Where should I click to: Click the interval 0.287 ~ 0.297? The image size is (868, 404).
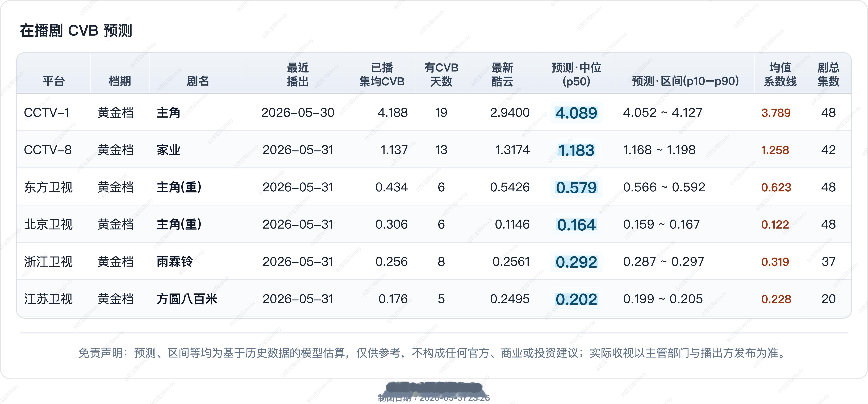coord(663,262)
